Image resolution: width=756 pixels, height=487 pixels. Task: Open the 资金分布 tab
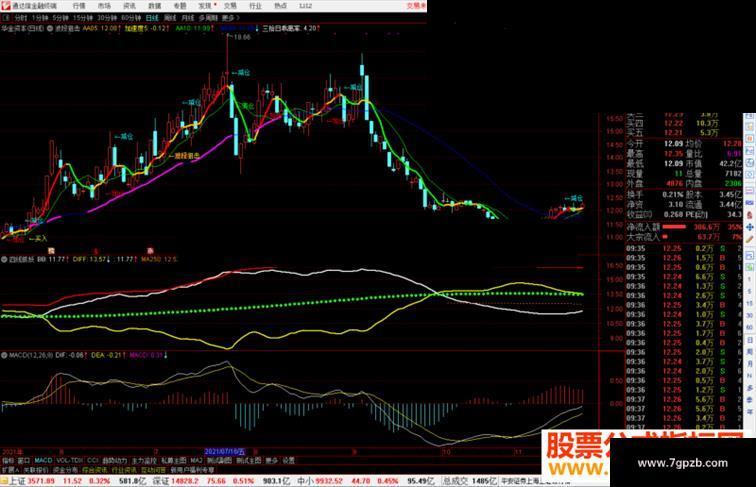point(65,470)
